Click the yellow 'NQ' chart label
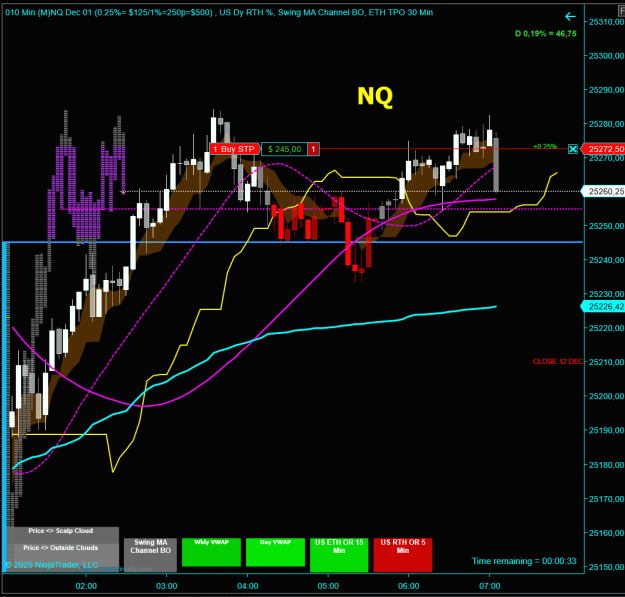The image size is (625, 597). [375, 96]
